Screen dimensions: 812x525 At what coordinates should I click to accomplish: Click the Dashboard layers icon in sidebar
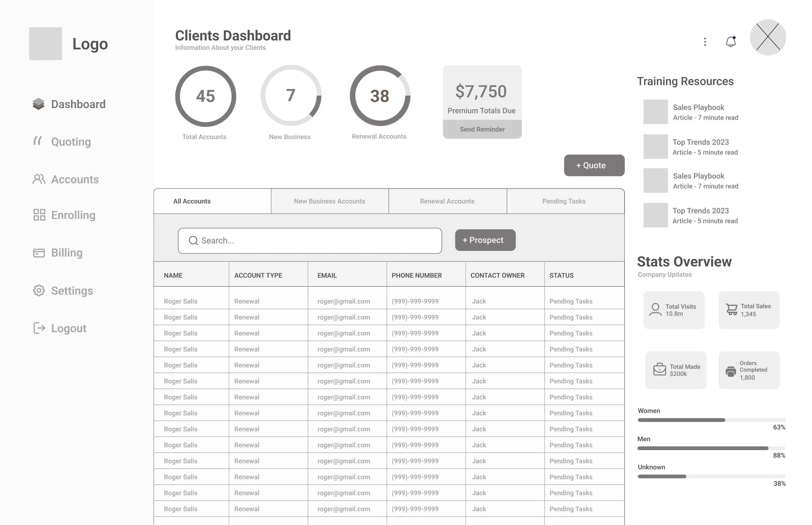pos(39,104)
